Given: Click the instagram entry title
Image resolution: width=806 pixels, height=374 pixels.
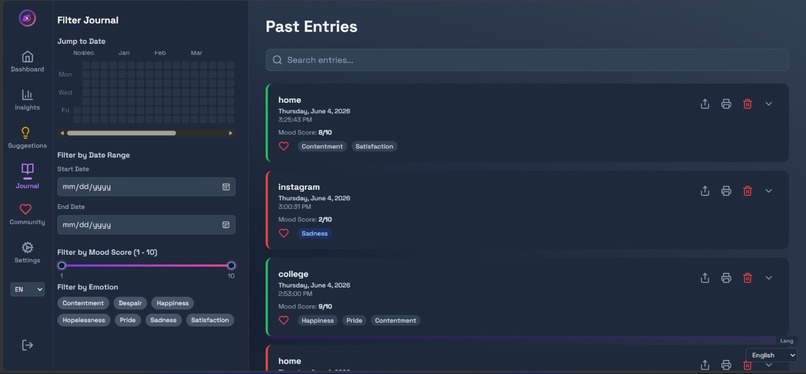Looking at the screenshot, I should click(299, 187).
